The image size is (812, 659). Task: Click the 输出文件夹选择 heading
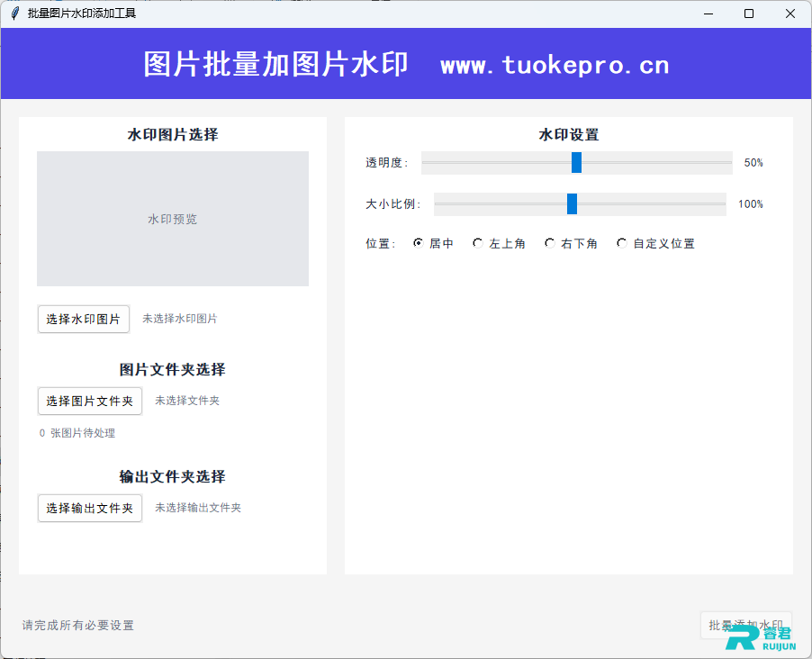pyautogui.click(x=173, y=476)
